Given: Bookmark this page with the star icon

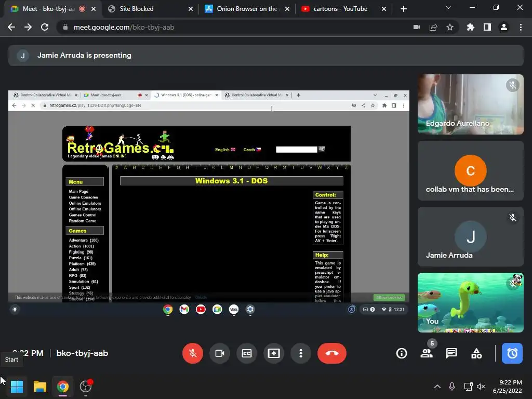Looking at the screenshot, I should (450, 27).
